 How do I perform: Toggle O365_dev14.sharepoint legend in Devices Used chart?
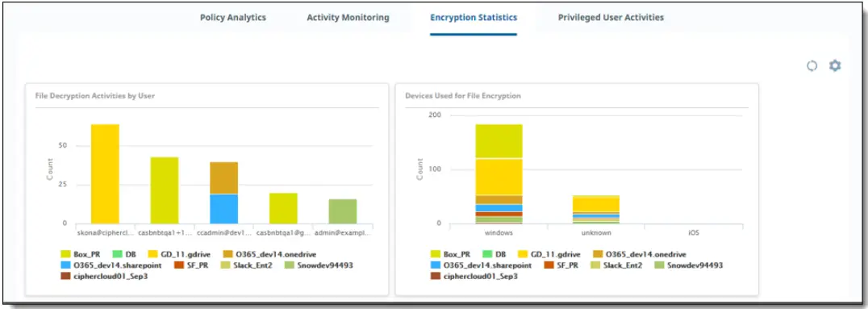tap(482, 265)
